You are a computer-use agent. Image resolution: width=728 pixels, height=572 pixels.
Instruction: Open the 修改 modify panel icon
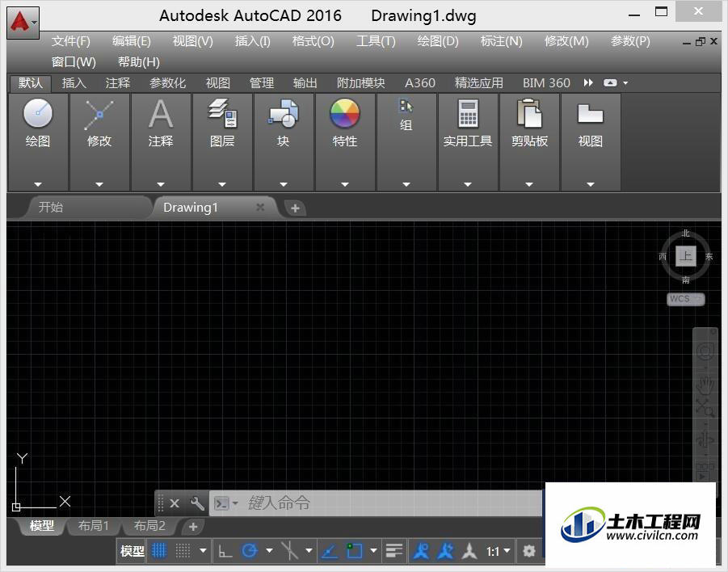[x=99, y=114]
